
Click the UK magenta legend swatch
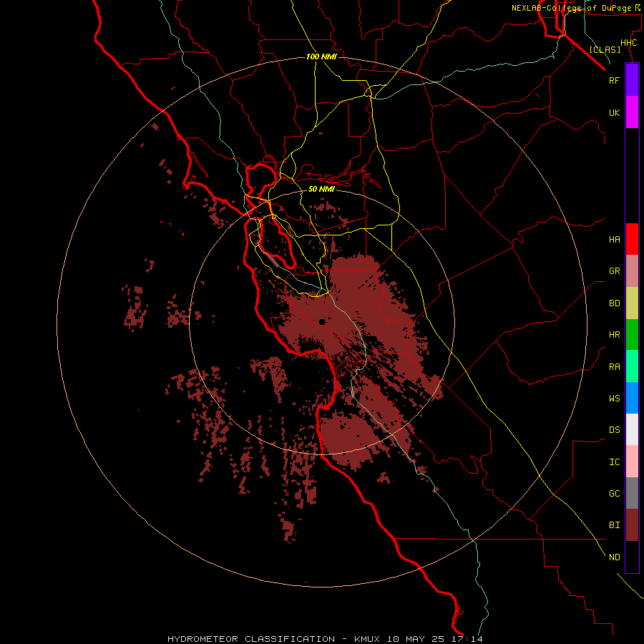[x=632, y=112]
